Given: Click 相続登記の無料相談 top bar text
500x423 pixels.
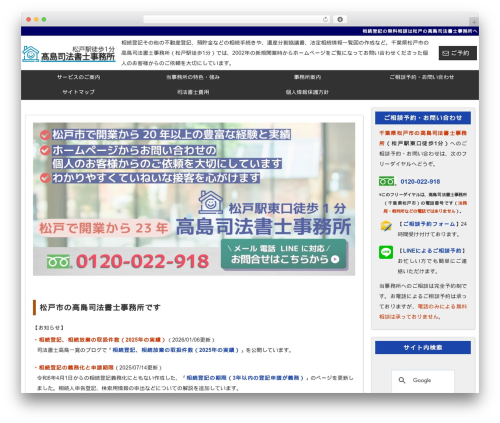Looking at the screenshot, I should click(x=420, y=31).
